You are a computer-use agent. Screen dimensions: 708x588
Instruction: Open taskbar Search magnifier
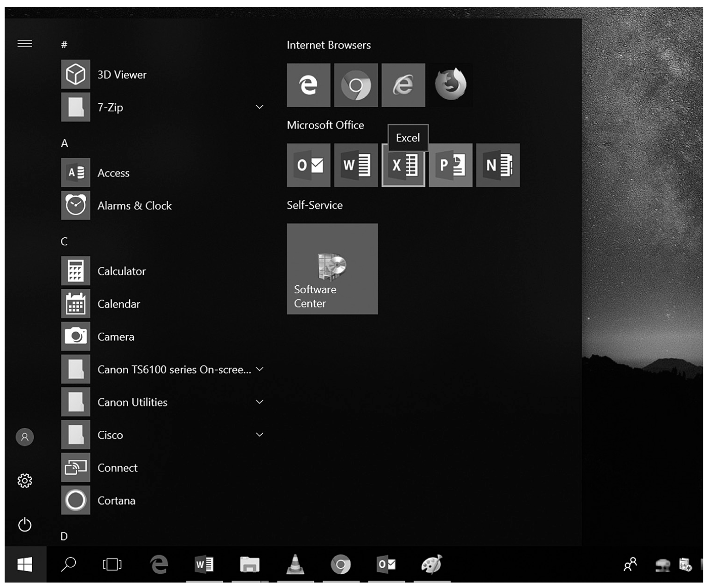(x=68, y=564)
